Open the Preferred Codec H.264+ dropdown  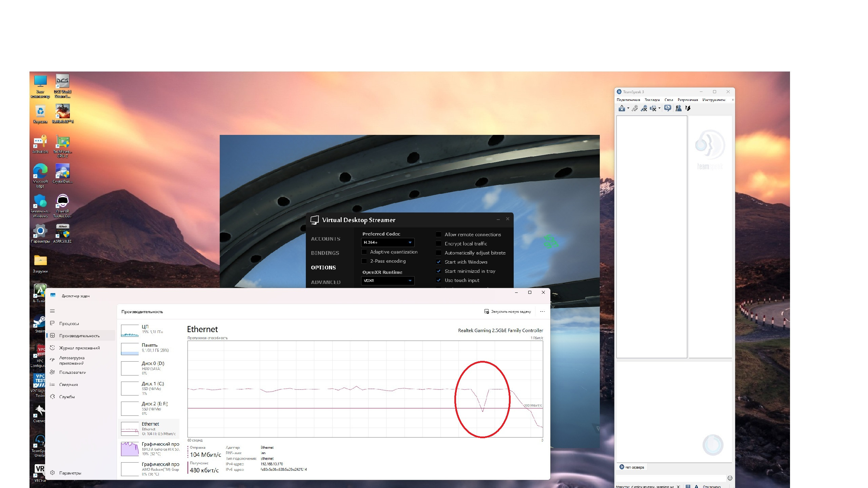pos(388,242)
